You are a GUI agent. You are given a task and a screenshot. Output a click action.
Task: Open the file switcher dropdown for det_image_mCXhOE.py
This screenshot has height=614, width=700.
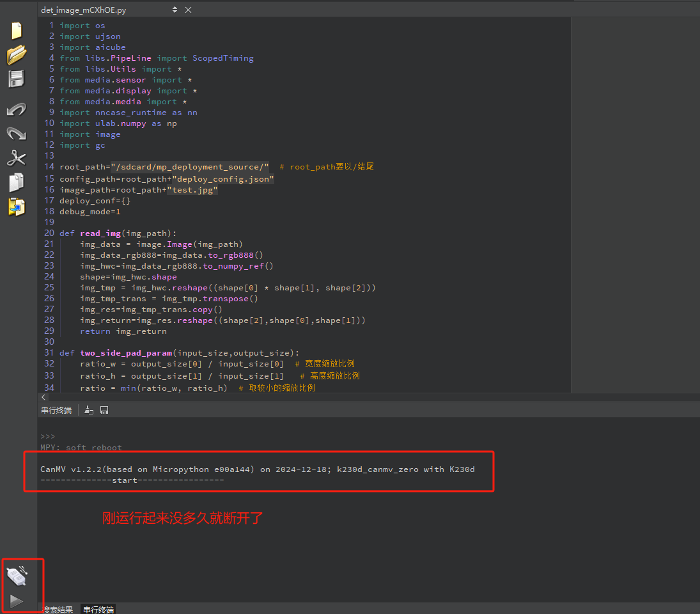[x=175, y=10]
